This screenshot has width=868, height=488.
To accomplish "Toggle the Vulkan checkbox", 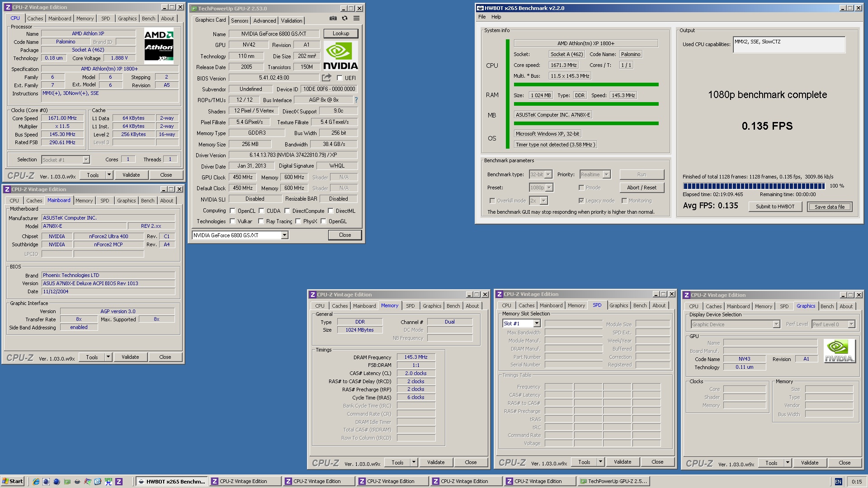I will (232, 221).
